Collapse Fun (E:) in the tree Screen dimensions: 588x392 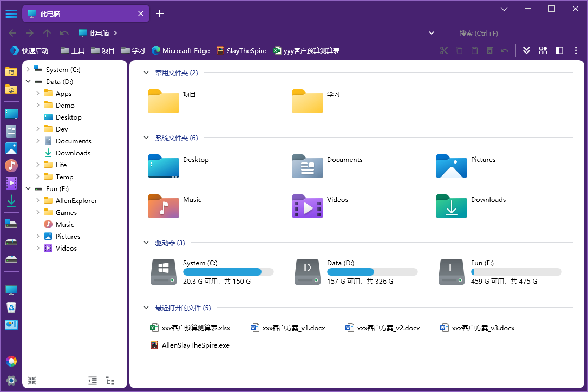(x=28, y=188)
